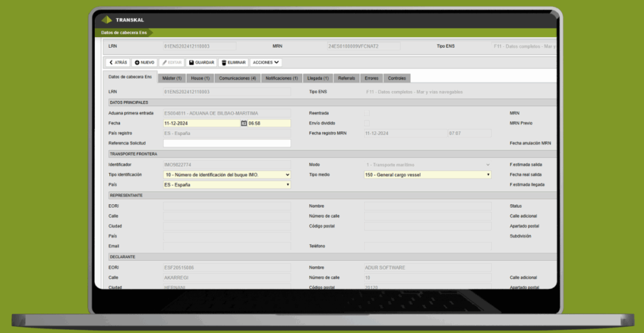
Task: Toggle the Envío dividido checkbox
Action: click(367, 123)
